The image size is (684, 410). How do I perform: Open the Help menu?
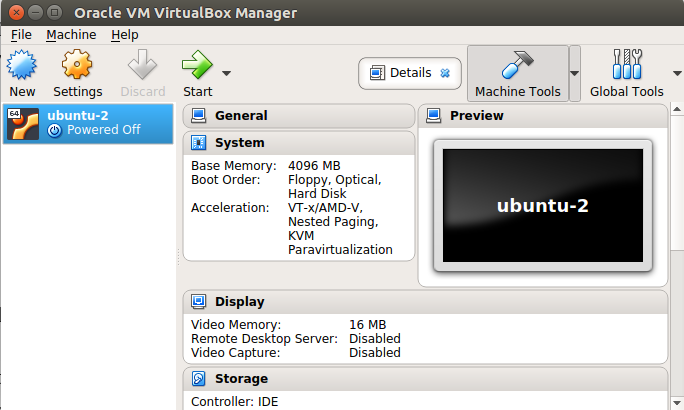coord(124,34)
